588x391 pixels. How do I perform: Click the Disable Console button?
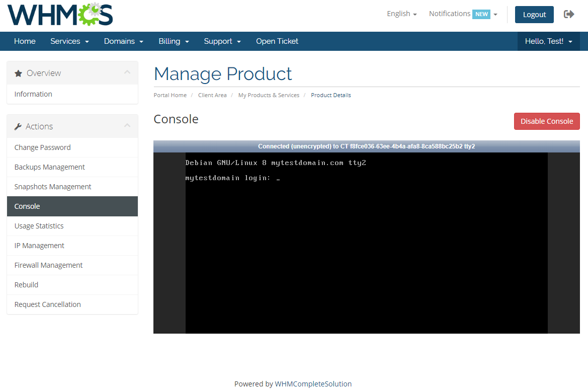[x=547, y=121]
